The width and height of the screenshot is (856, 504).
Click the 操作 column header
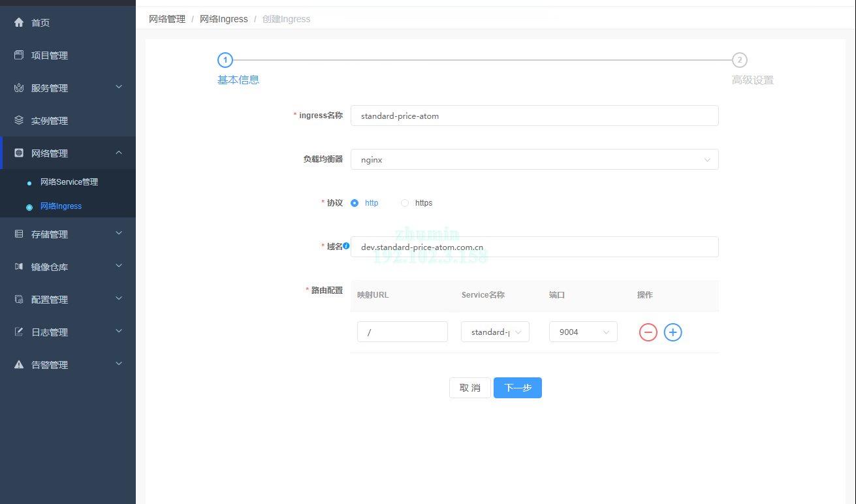(645, 295)
